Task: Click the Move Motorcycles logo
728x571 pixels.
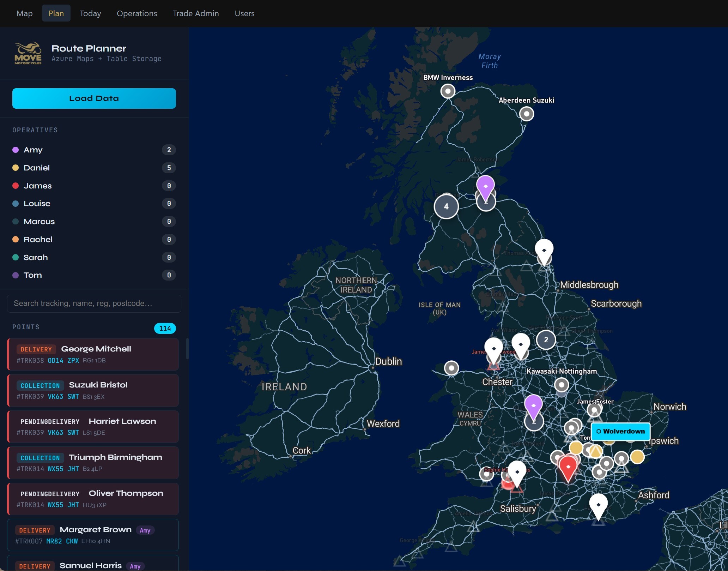Action: pos(28,53)
